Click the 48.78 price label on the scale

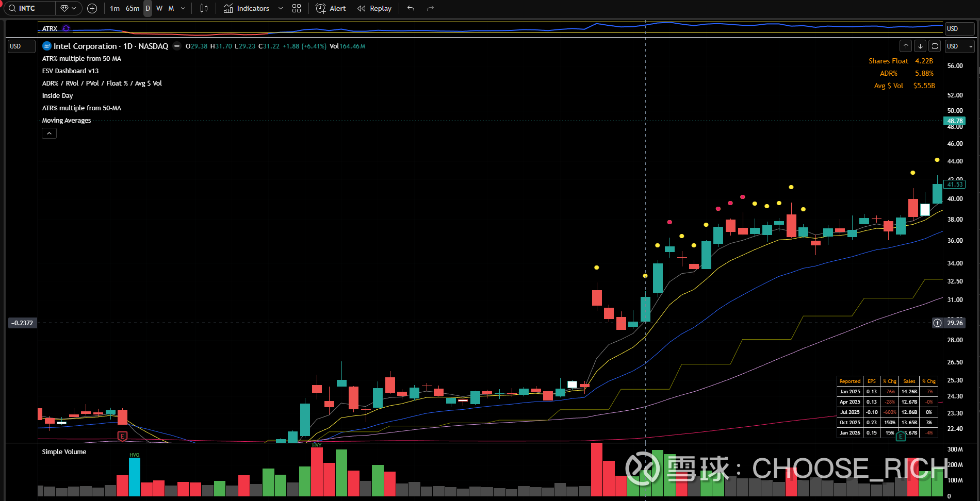click(954, 121)
